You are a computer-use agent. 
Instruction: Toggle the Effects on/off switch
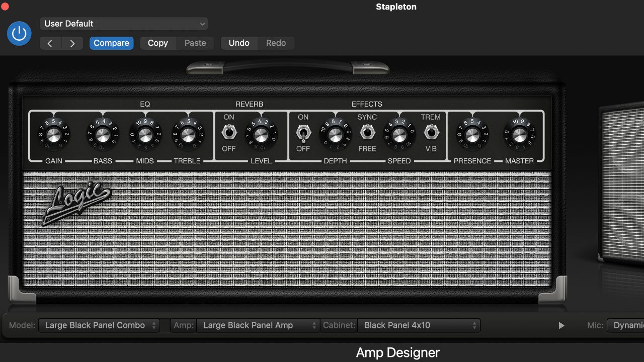coord(303,133)
